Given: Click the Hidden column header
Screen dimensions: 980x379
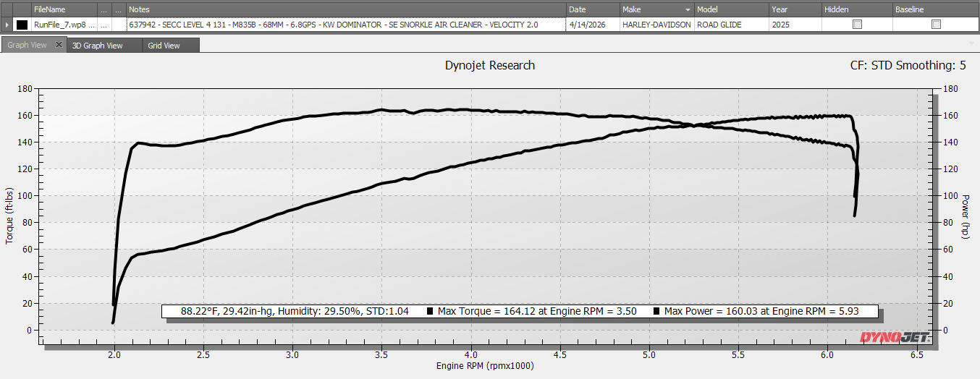Looking at the screenshot, I should [858, 10].
